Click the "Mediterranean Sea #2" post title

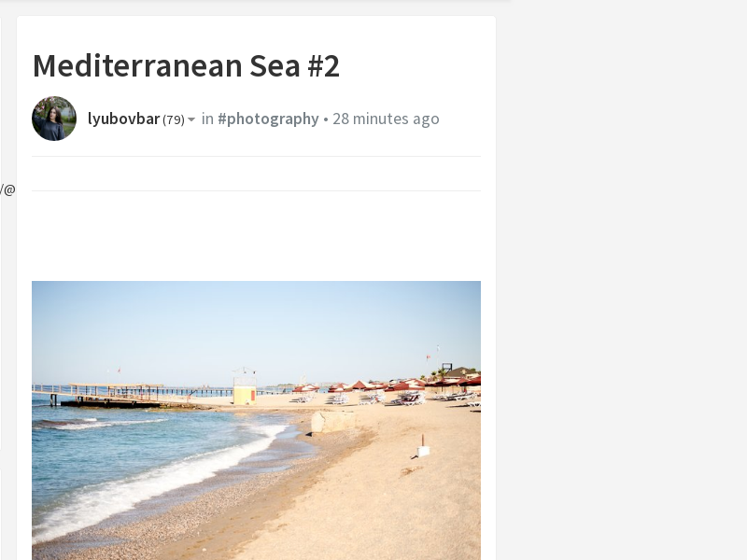click(186, 65)
